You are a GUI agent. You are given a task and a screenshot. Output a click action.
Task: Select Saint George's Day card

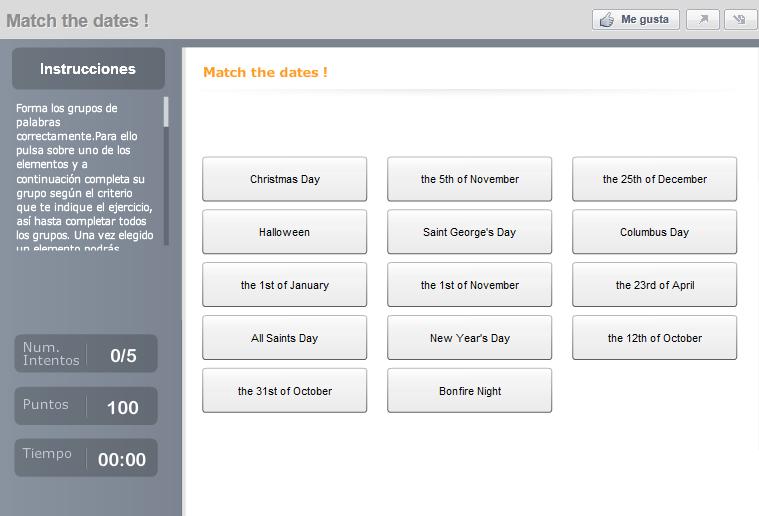tap(470, 232)
